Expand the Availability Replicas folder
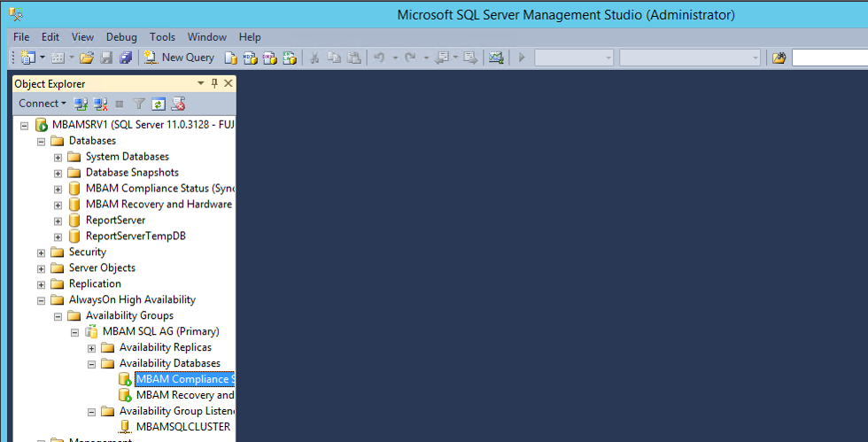This screenshot has height=442, width=868. 91,348
